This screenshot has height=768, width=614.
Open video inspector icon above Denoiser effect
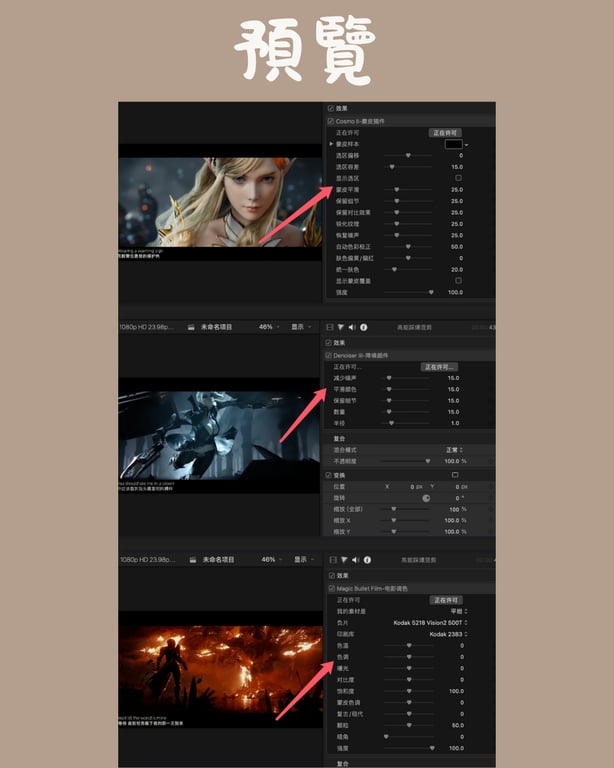330,327
